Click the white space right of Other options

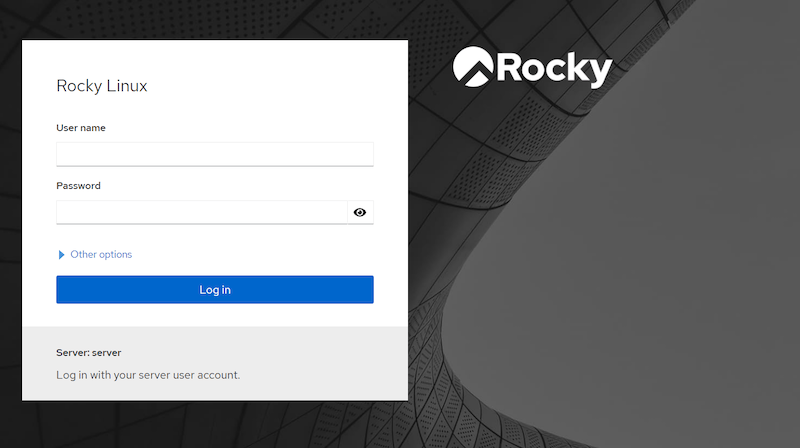(x=255, y=254)
